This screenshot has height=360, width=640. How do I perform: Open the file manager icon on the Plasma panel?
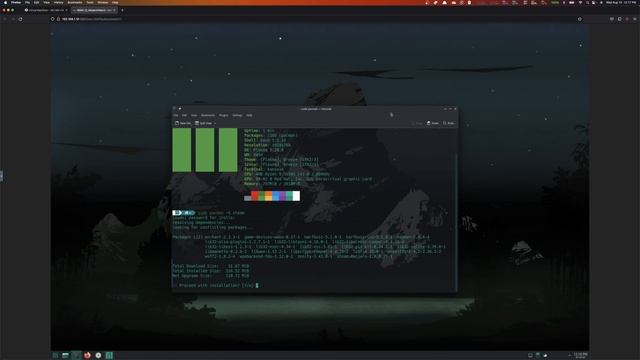tap(65, 356)
